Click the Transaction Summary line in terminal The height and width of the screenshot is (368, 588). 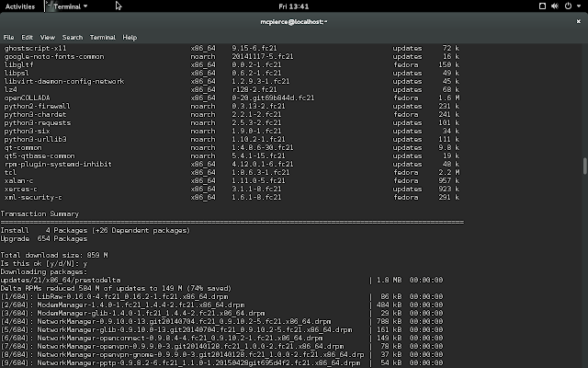[40, 213]
